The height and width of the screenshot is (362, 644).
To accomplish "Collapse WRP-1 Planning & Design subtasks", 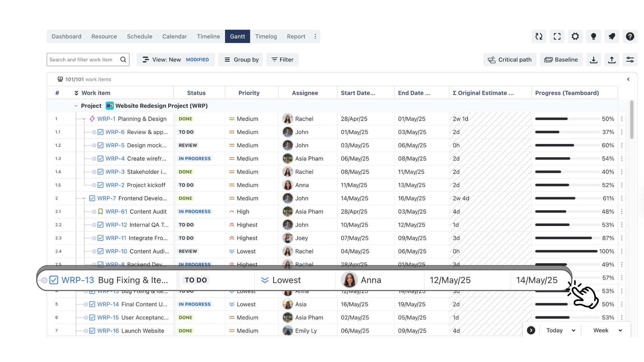I will click(84, 119).
